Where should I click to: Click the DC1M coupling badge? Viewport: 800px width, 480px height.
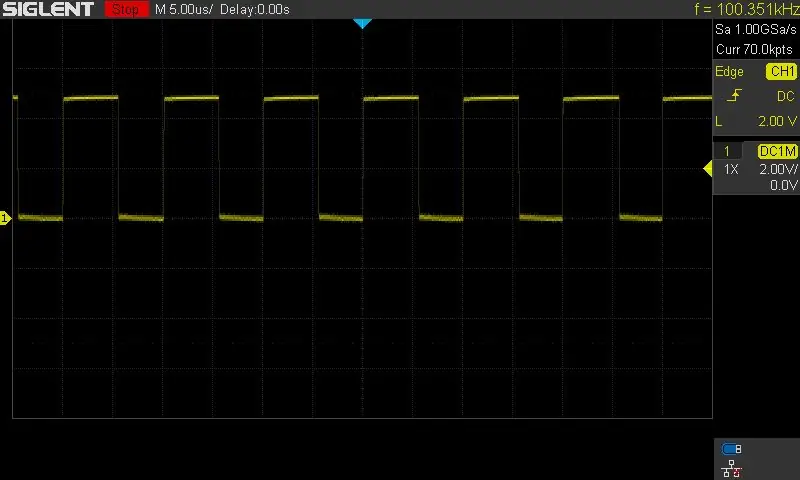[777, 151]
